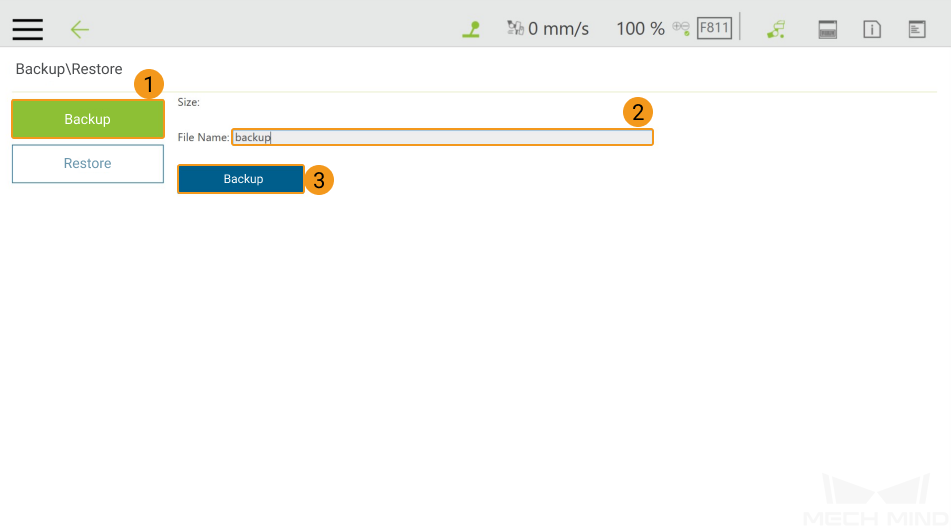The height and width of the screenshot is (530, 951).
Task: Click the File Name label
Action: [x=203, y=137]
